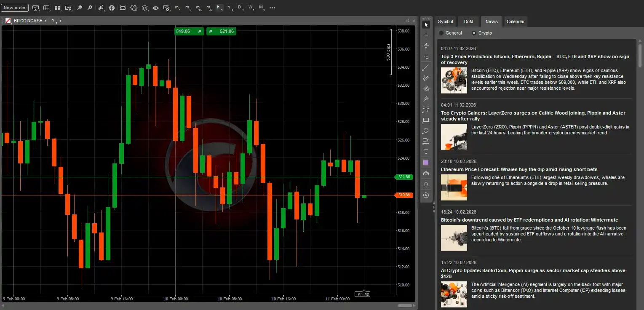Select the Text annotation tool
The height and width of the screenshot is (310, 644).
[x=426, y=152]
